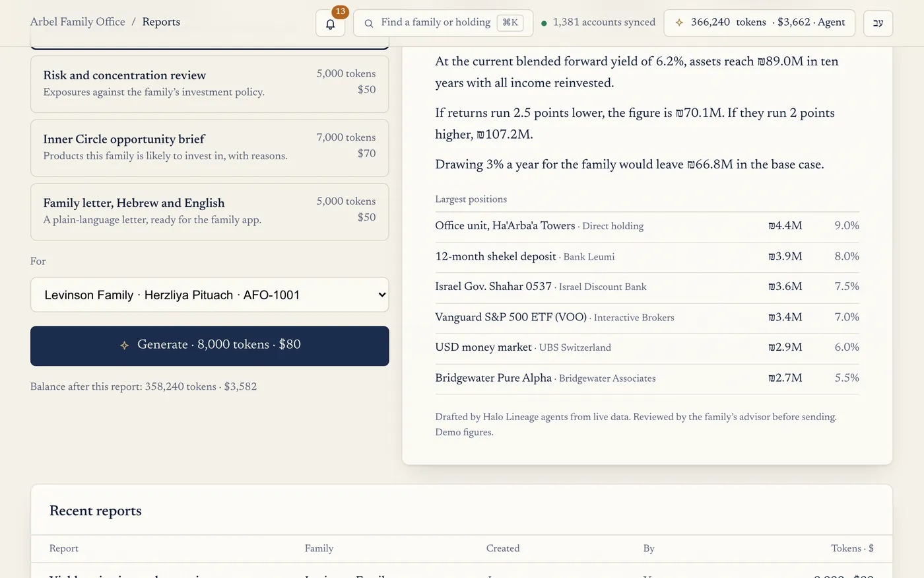Click the Reports breadcrumb
Viewport: 924px width, 578px height.
tap(161, 22)
